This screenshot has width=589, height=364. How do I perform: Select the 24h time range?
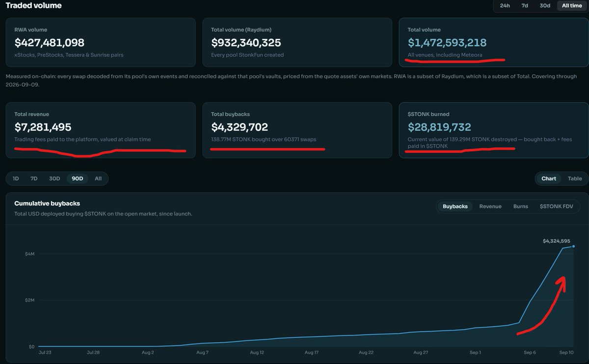tap(505, 6)
